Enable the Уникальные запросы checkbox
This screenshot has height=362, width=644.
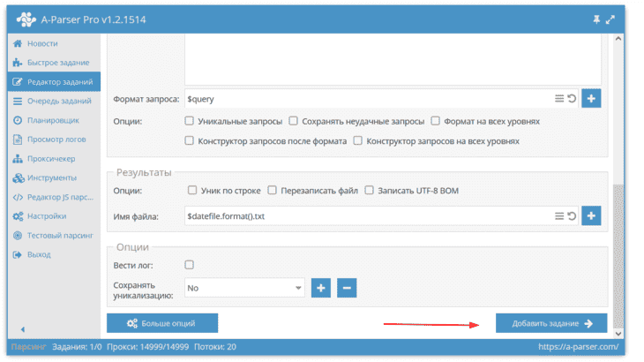(189, 121)
